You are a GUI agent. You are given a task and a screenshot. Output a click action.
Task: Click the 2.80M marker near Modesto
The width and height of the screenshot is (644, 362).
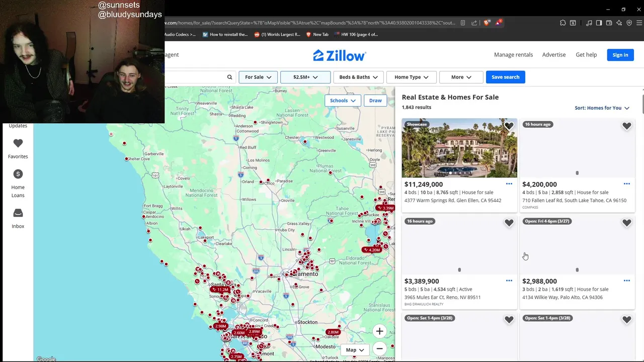pos(333,332)
